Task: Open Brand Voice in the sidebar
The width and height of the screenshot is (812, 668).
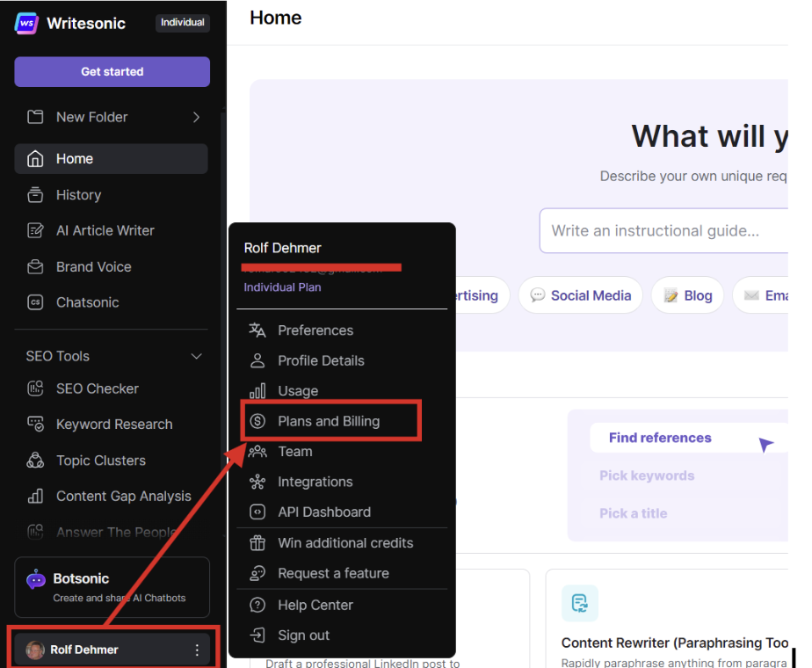Action: 111,266
